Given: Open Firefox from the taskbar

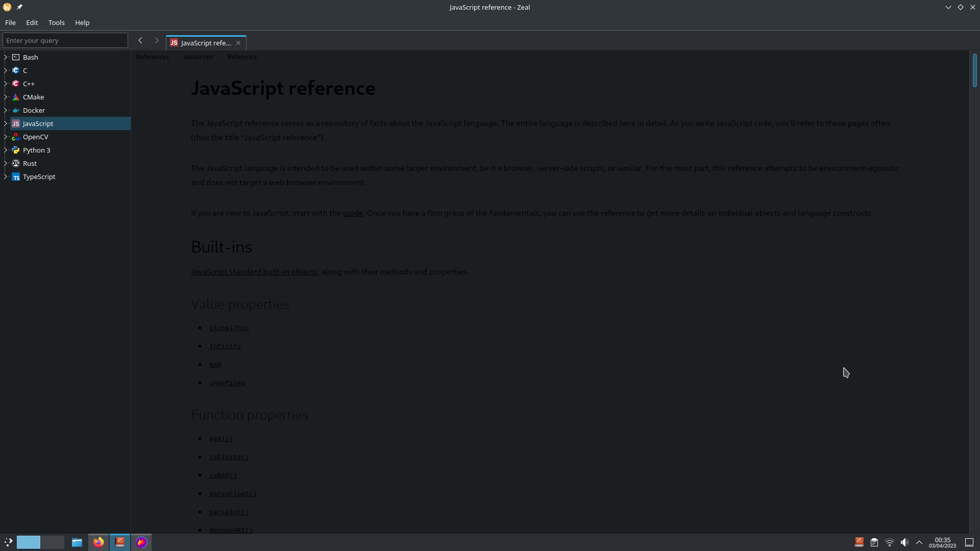Looking at the screenshot, I should [99, 542].
